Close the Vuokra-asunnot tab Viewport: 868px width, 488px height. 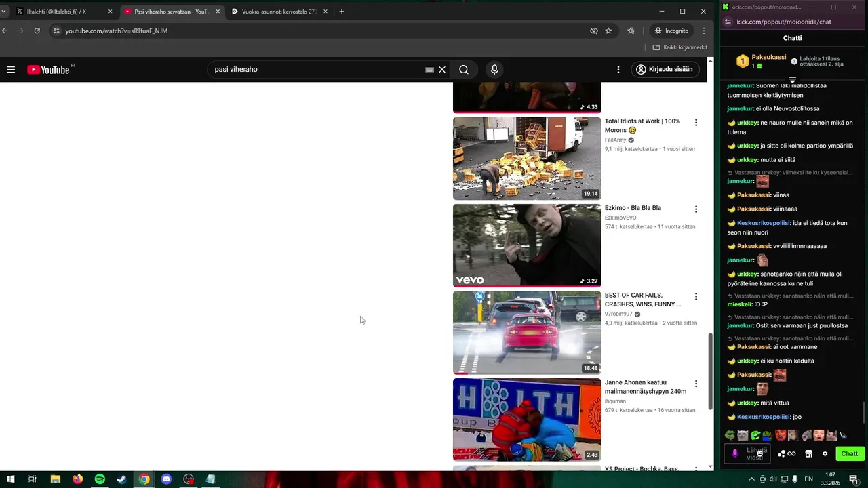(325, 12)
